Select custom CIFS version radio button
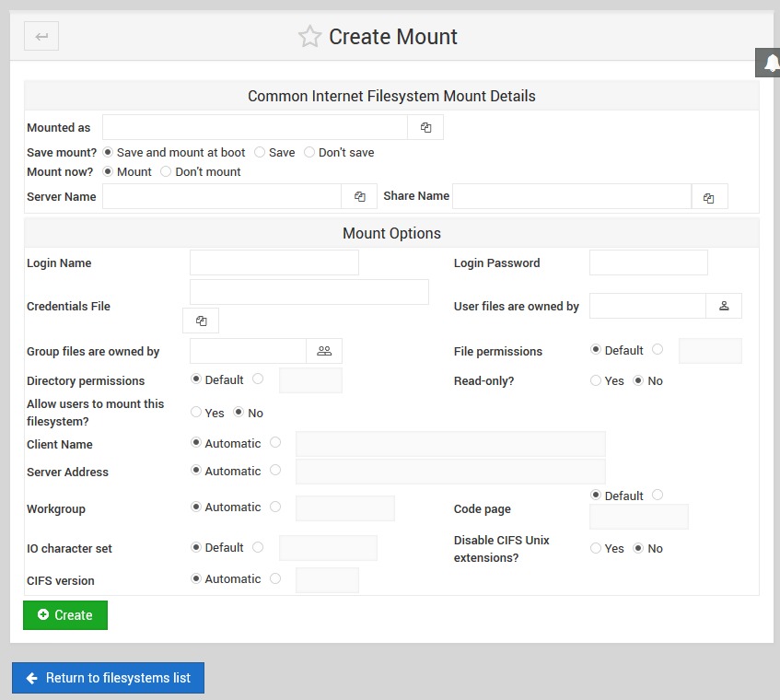The width and height of the screenshot is (780, 700). click(275, 578)
